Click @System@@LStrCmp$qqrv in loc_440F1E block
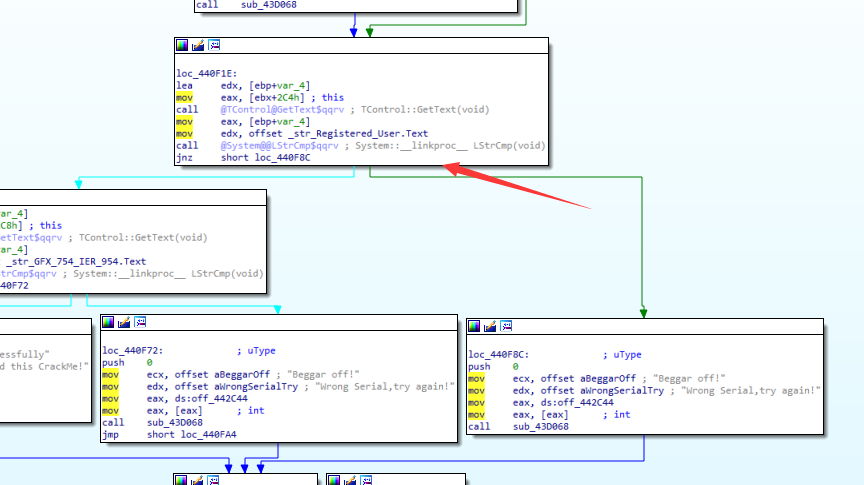 tap(283, 145)
